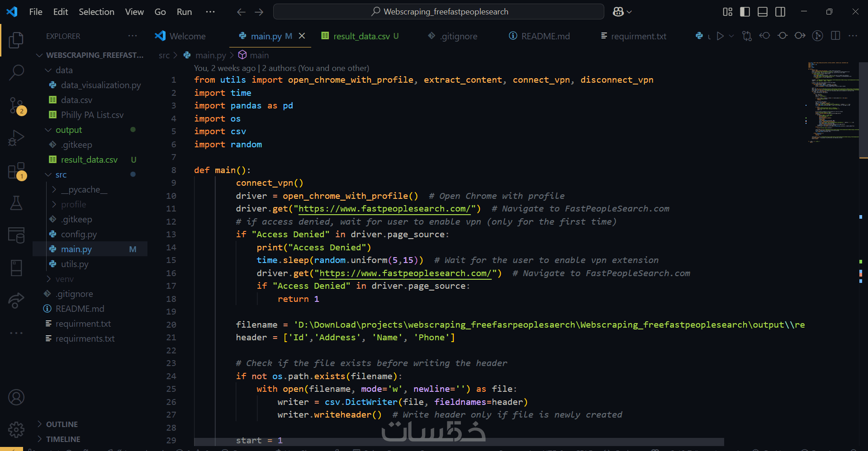Open the Accounts menu icon
This screenshot has height=451, width=868.
[x=16, y=397]
